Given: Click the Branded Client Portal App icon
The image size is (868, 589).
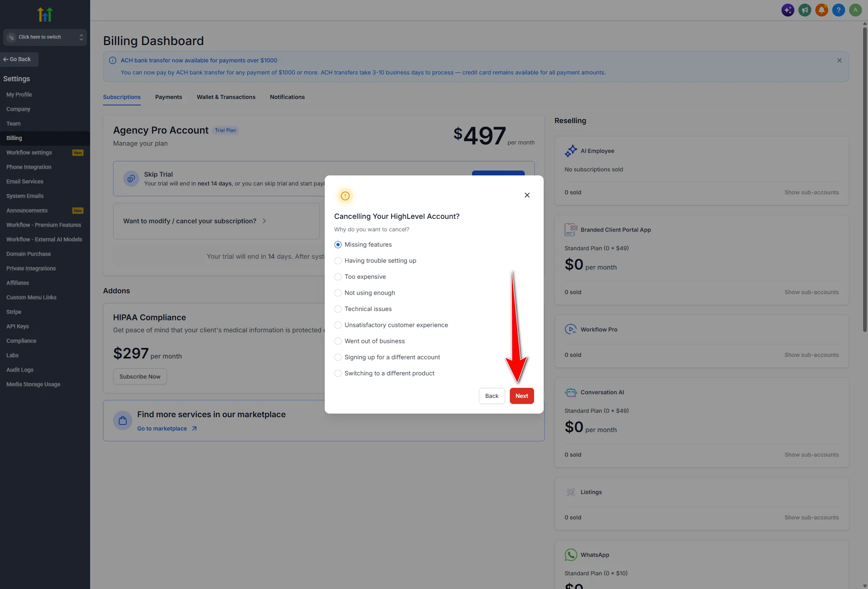Looking at the screenshot, I should (571, 230).
